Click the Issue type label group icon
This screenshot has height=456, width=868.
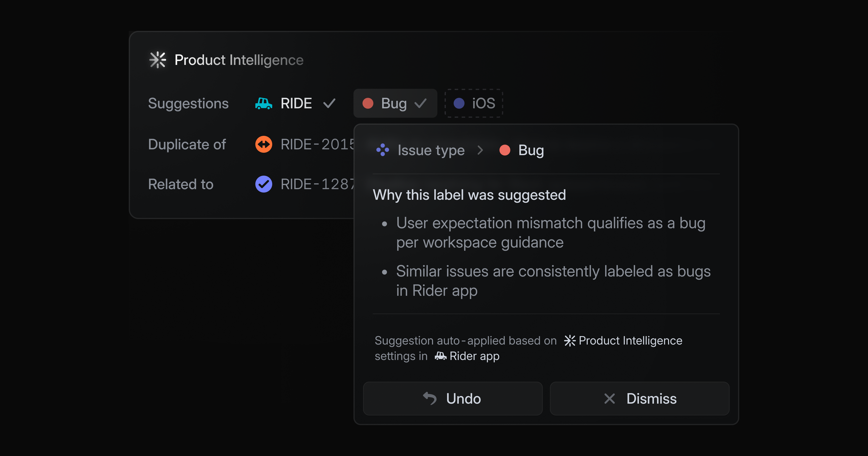[x=383, y=150]
